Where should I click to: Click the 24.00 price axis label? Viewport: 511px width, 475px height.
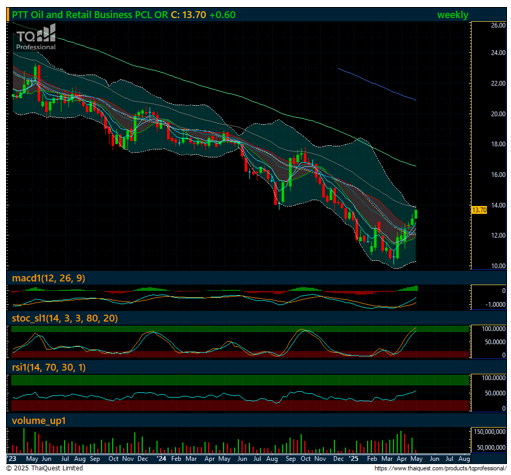pyautogui.click(x=498, y=53)
